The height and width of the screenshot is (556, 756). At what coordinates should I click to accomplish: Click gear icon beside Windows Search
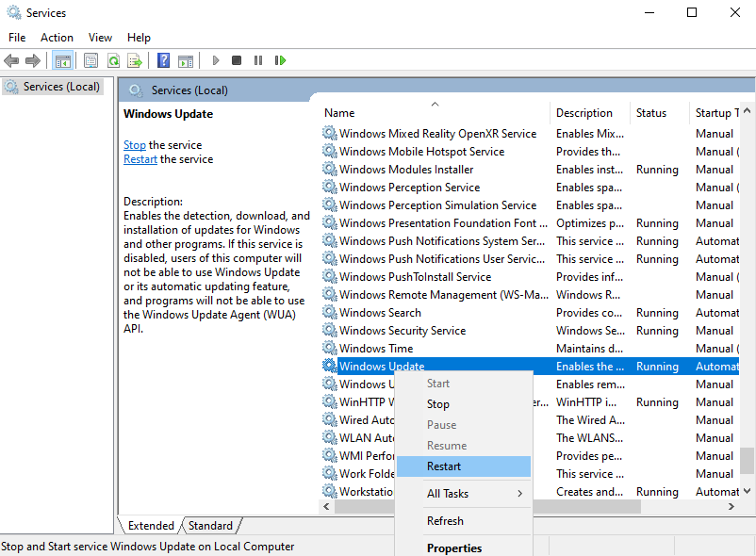[330, 312]
